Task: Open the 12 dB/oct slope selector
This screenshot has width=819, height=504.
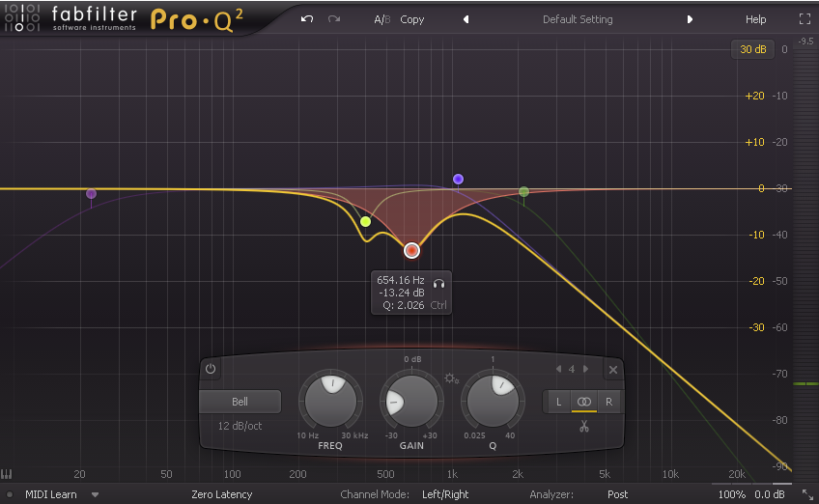Action: [240, 426]
